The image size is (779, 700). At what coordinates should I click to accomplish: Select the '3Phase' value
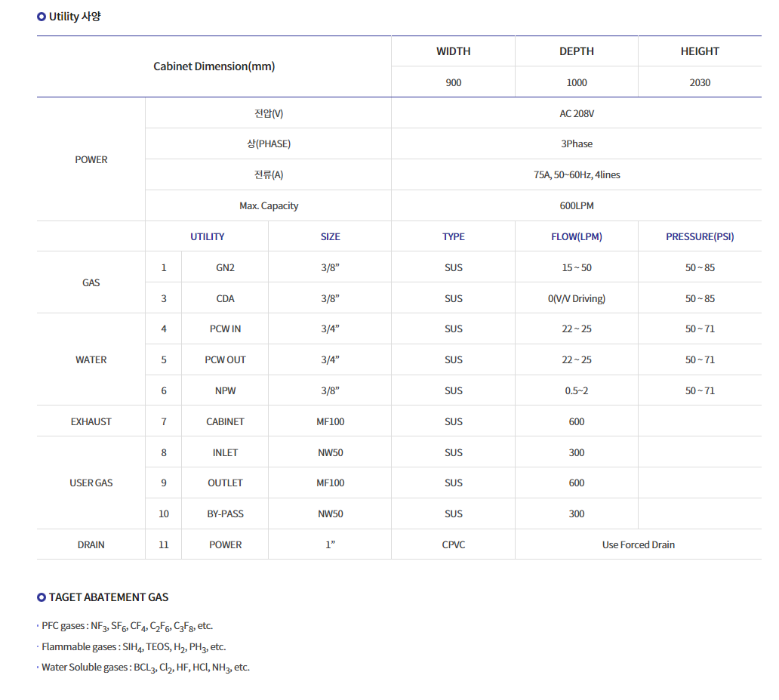coord(576,143)
